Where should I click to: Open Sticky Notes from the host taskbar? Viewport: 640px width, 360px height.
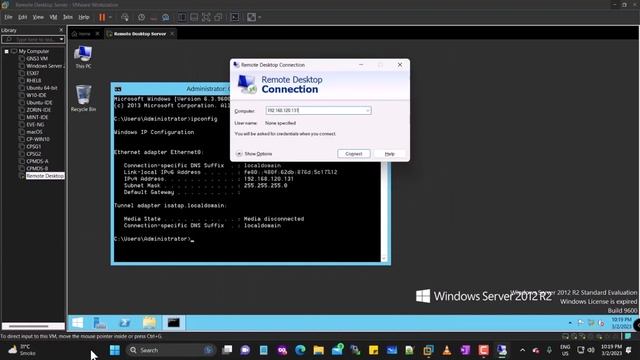pyautogui.click(x=373, y=350)
